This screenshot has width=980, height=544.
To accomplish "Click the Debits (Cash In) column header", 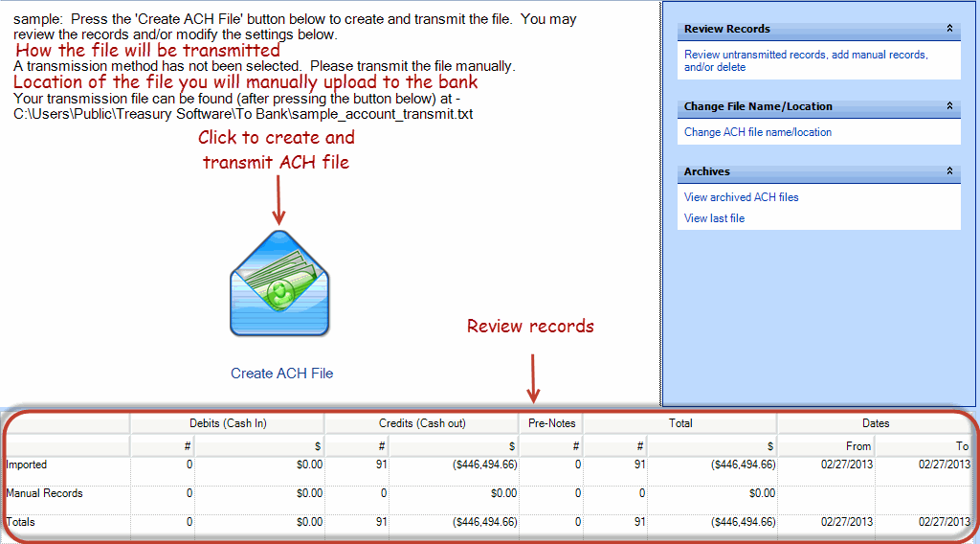I will pos(228,423).
